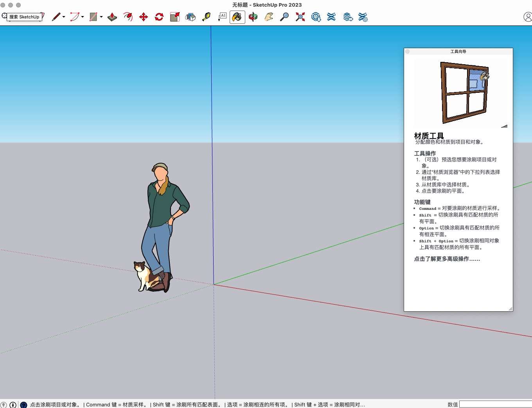The image size is (532, 408).
Task: Open the advanced operations link in the Instructor
Action: coord(447,259)
